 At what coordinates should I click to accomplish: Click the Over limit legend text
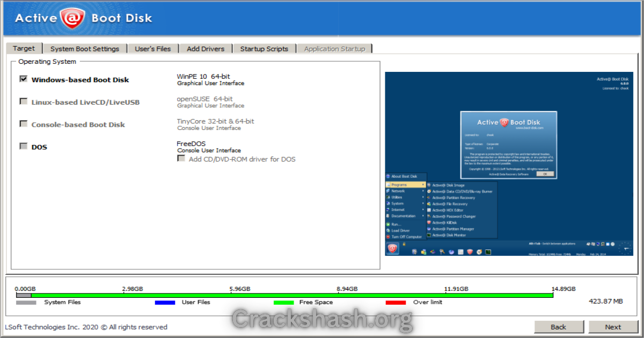pos(428,302)
